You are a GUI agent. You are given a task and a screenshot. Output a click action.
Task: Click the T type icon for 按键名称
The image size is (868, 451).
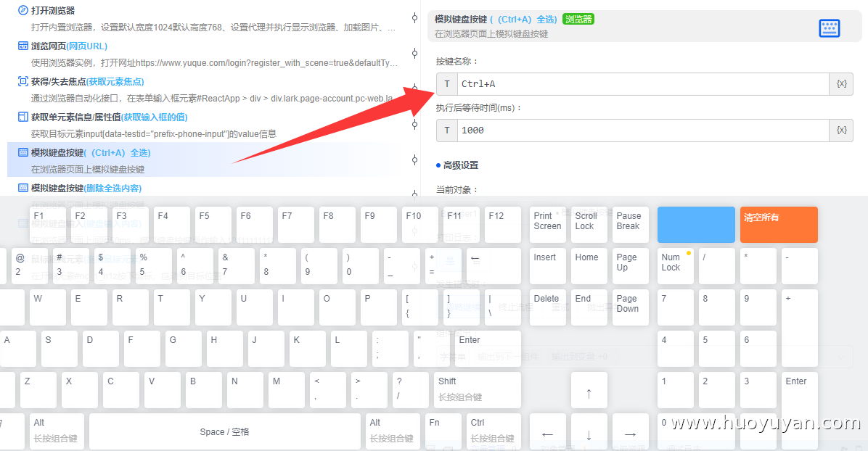447,83
